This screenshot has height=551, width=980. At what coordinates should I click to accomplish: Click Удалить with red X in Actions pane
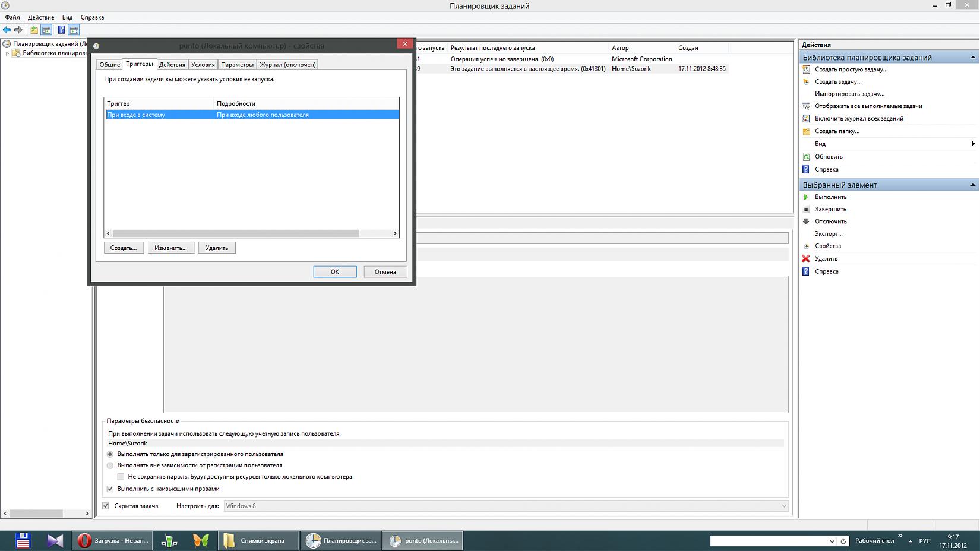pos(826,259)
